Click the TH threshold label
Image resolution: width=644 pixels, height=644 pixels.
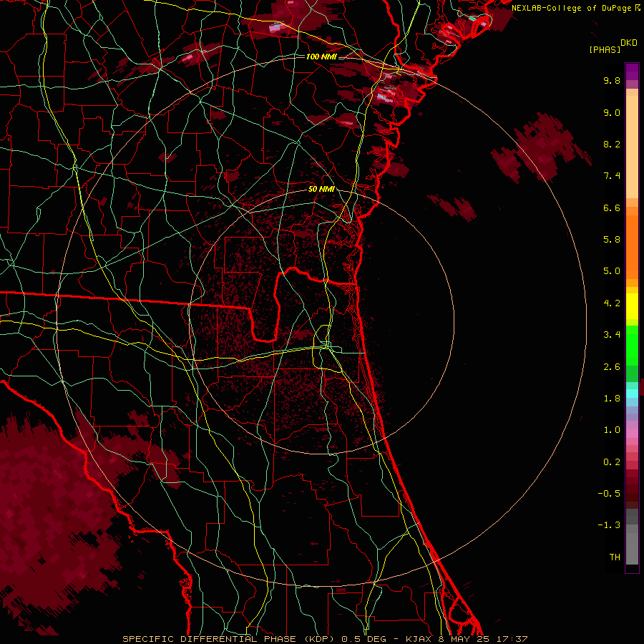615,557
